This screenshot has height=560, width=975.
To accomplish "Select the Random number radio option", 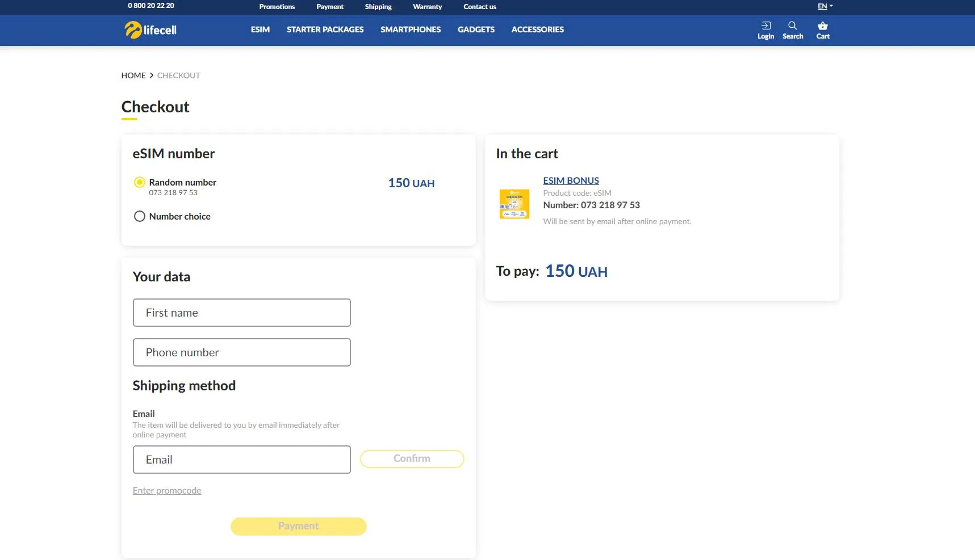I will pyautogui.click(x=139, y=182).
